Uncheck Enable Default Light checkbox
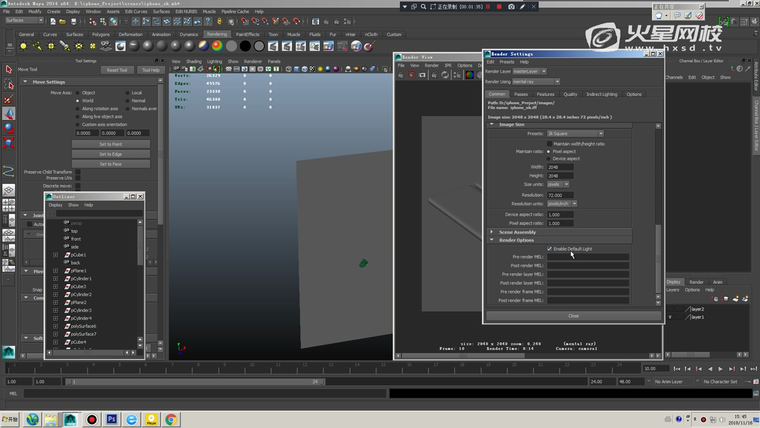The image size is (760, 428). [550, 249]
